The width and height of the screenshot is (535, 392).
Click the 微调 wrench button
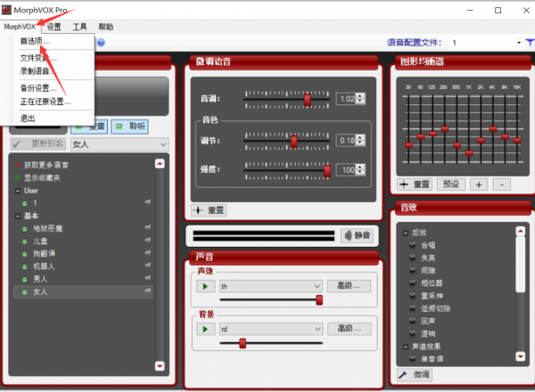tap(415, 374)
